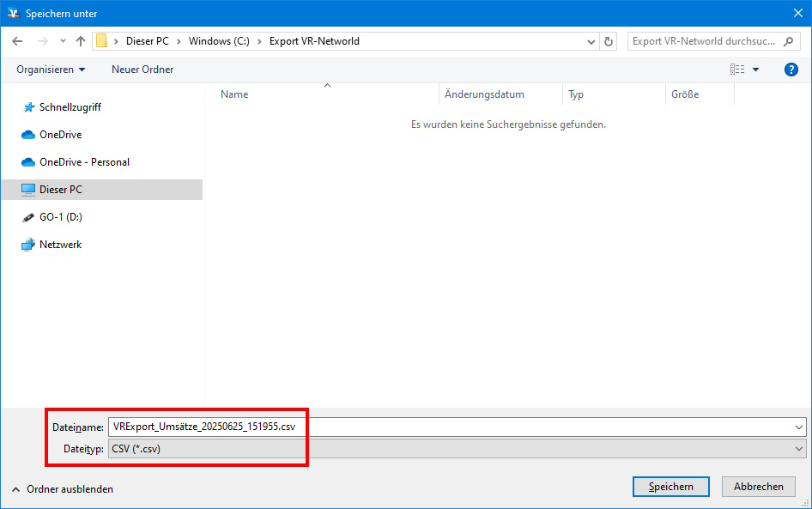This screenshot has width=812, height=509.
Task: Select 'Dieser PC' in the sidebar
Action: click(x=102, y=190)
